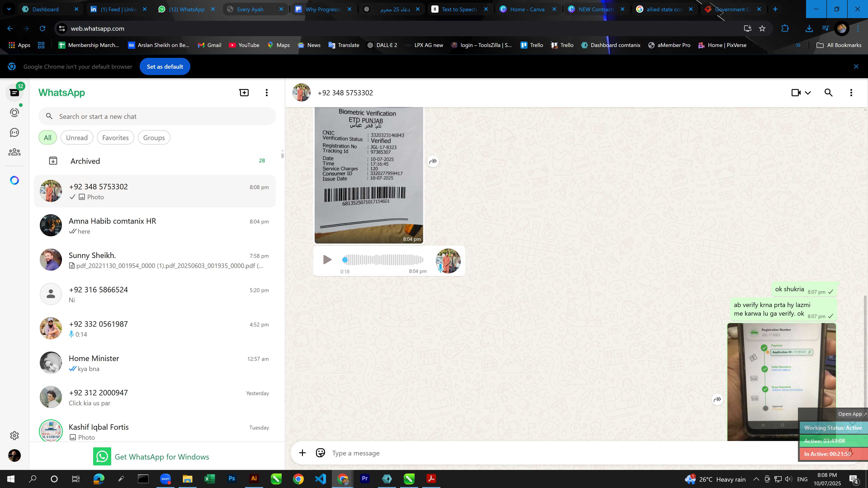Image resolution: width=868 pixels, height=488 pixels.
Task: Open the Archived chats row
Action: [x=155, y=161]
